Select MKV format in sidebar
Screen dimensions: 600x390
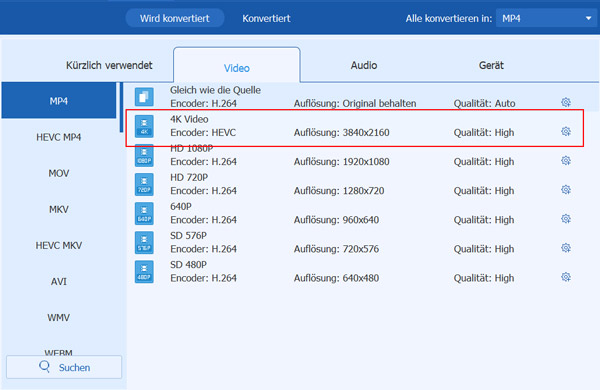[x=59, y=209]
